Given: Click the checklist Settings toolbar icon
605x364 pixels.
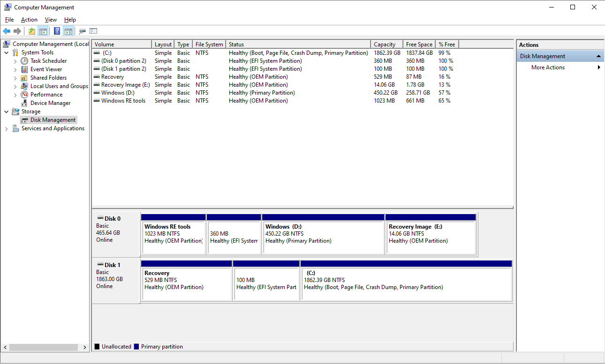Looking at the screenshot, I should click(93, 31).
